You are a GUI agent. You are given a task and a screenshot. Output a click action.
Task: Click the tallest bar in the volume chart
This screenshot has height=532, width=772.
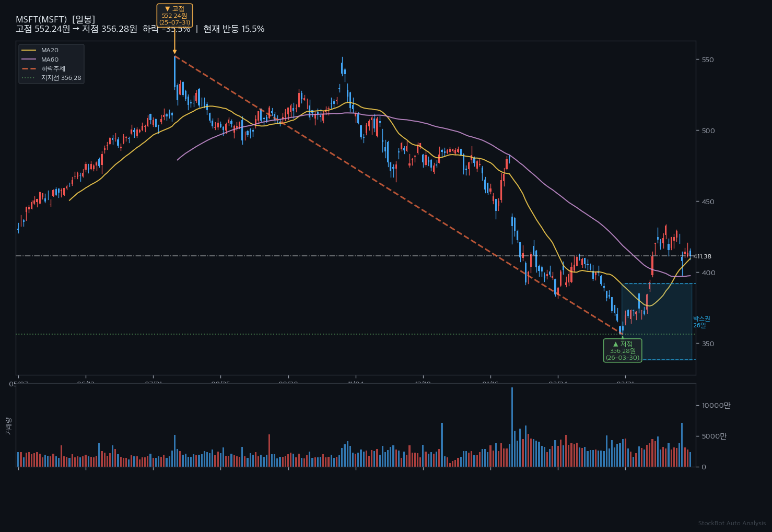512,427
